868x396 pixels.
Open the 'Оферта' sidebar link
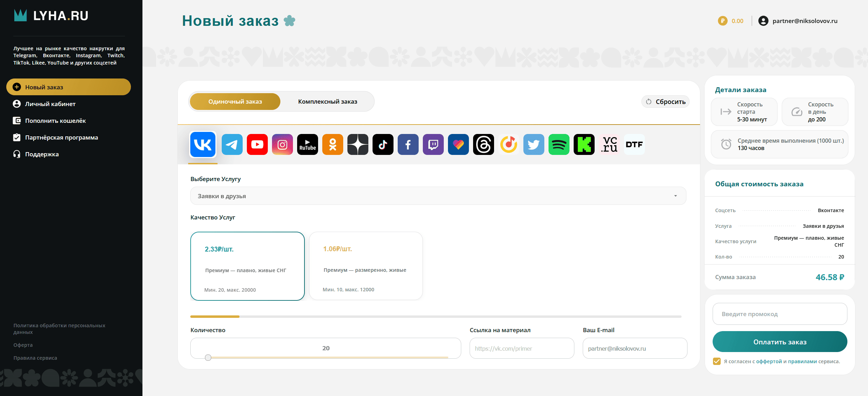pos(23,345)
